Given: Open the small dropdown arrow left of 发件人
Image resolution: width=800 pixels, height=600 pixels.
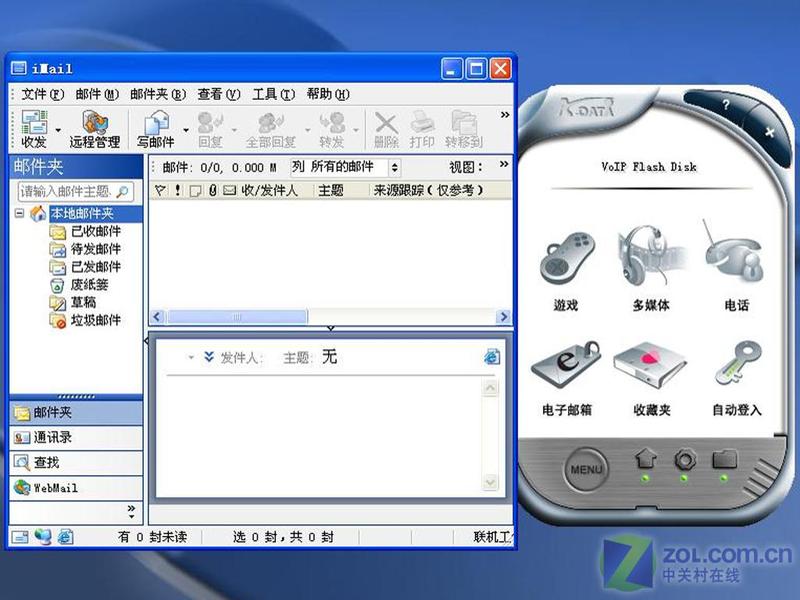Looking at the screenshot, I should [x=191, y=357].
